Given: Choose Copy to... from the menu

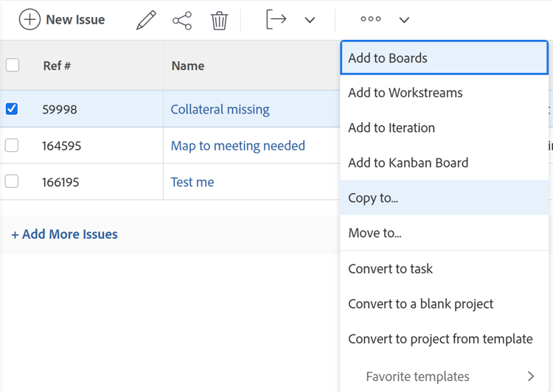Looking at the screenshot, I should tap(373, 198).
